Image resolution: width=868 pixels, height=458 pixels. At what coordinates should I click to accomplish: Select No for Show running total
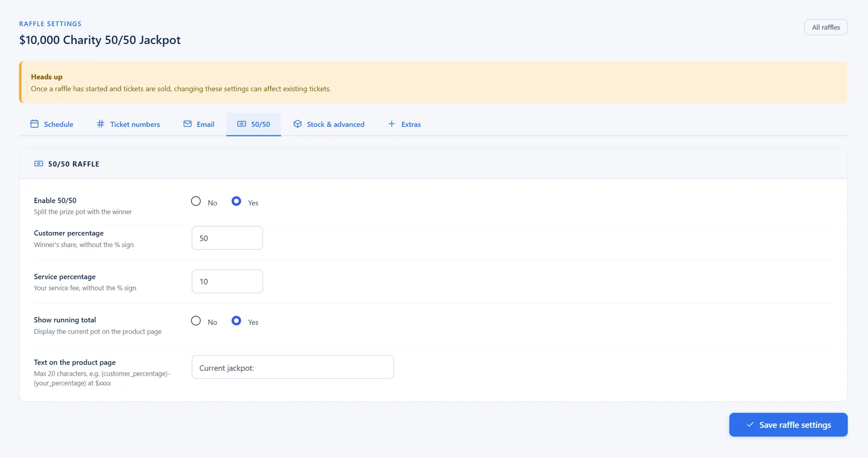pos(196,321)
